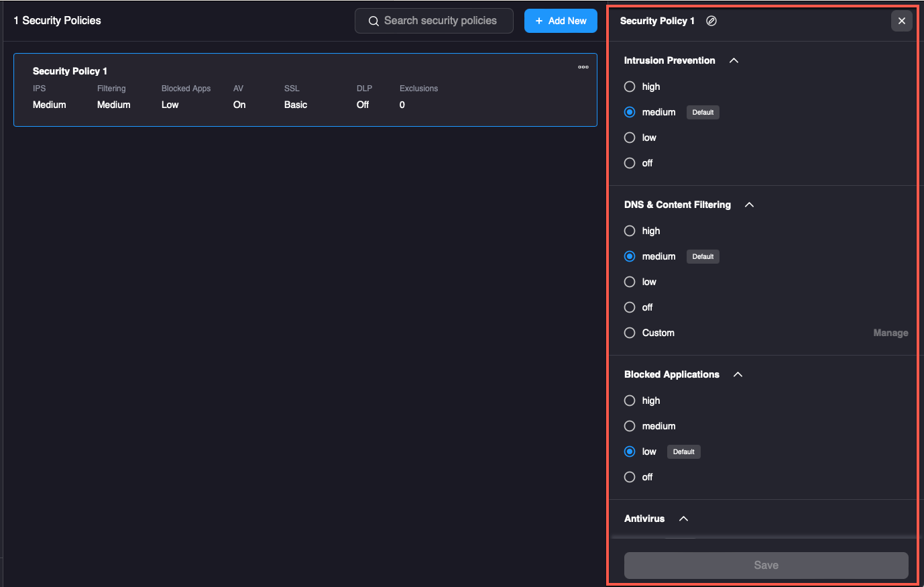Select low for DNS & Content Filtering
Image resolution: width=924 pixels, height=587 pixels.
click(630, 282)
